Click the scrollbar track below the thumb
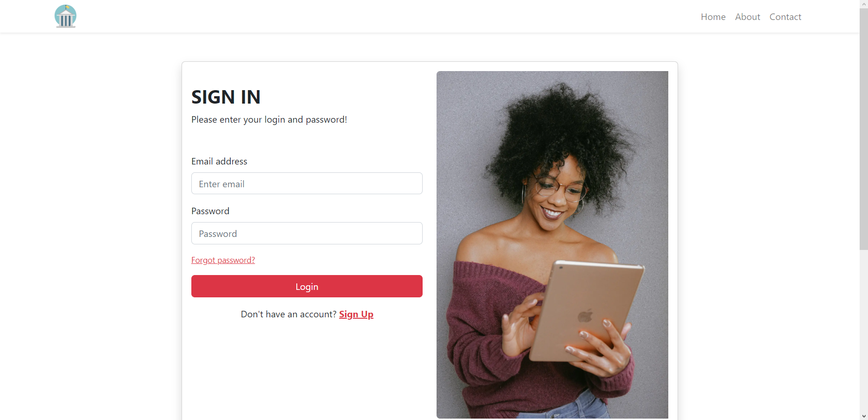868x420 pixels. pyautogui.click(x=863, y=331)
